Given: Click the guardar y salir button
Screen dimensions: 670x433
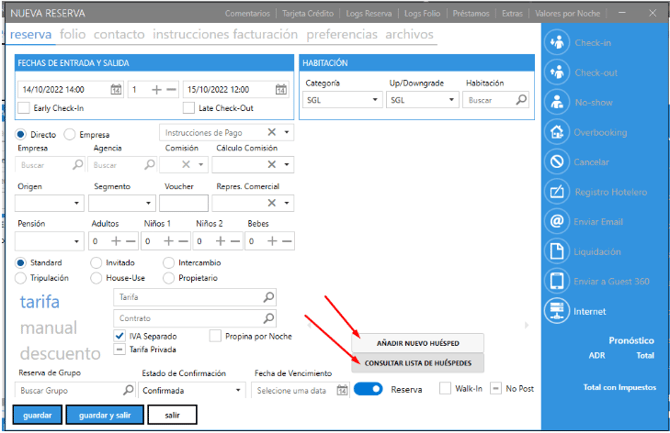Looking at the screenshot, I should 104,414.
